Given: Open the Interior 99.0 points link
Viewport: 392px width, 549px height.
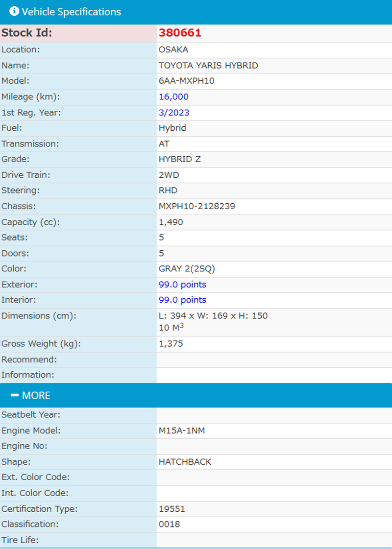Looking at the screenshot, I should click(x=182, y=300).
